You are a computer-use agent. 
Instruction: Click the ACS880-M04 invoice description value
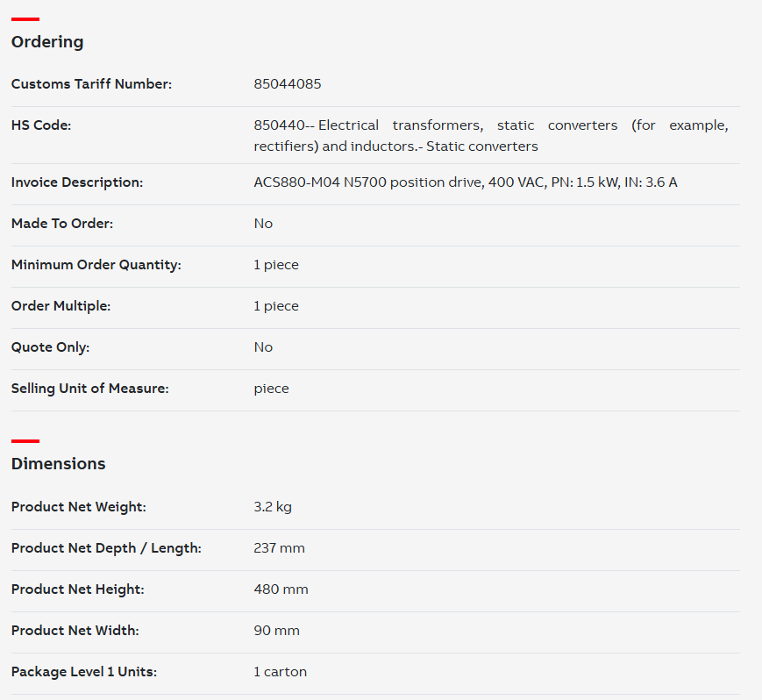pos(465,182)
